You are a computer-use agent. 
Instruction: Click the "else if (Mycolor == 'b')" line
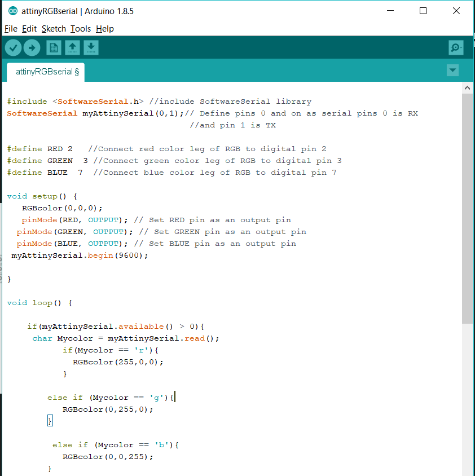pos(116,445)
